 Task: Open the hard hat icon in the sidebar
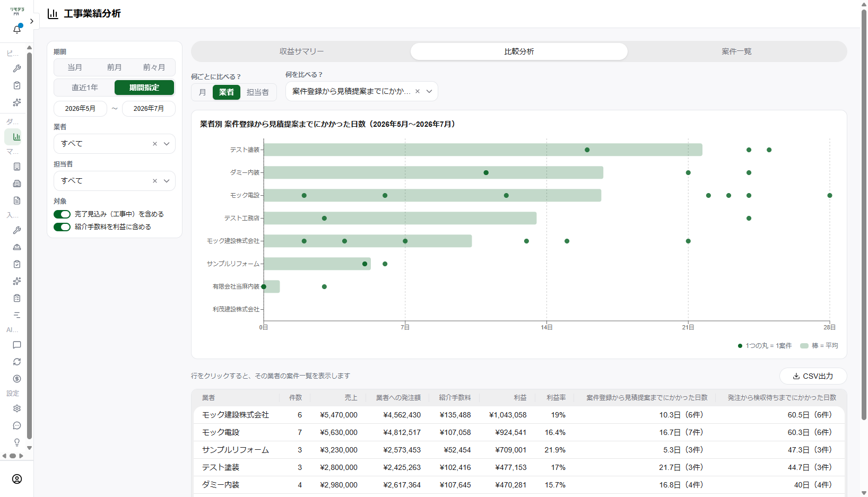[17, 247]
